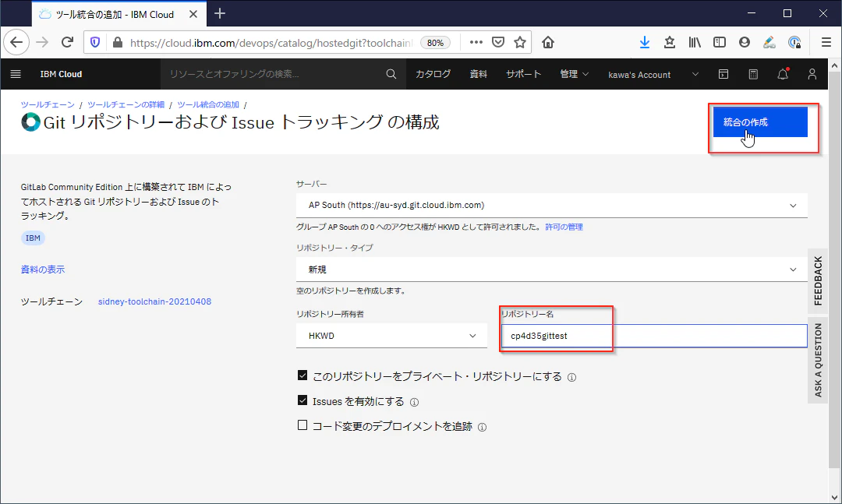Click the bookmarks toolbar star-tray icon
This screenshot has height=504, width=842.
tap(669, 42)
